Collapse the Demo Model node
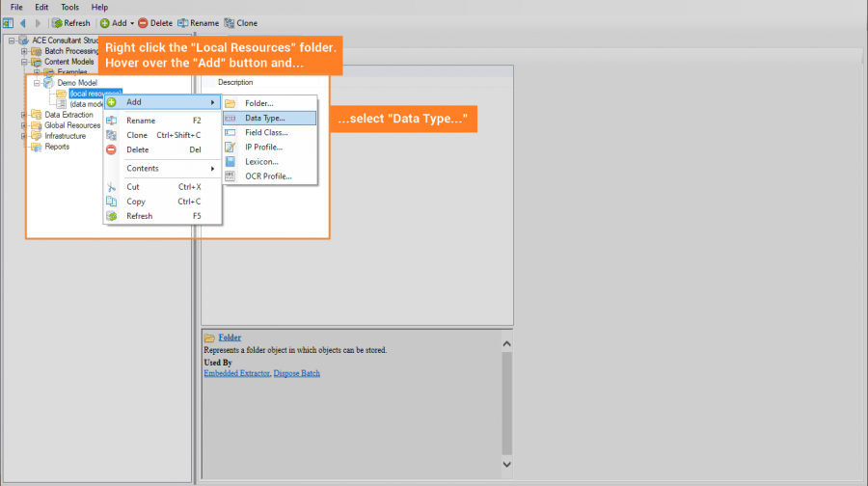This screenshot has height=486, width=868. 37,83
